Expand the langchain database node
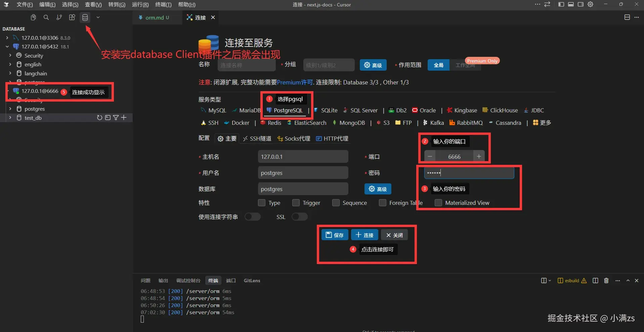 [10, 73]
